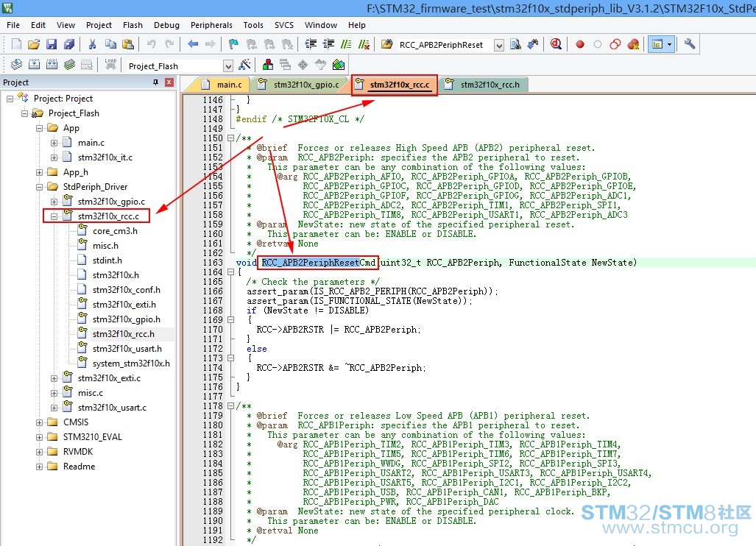Insert a breakpoint with the red dot icon

[580, 44]
